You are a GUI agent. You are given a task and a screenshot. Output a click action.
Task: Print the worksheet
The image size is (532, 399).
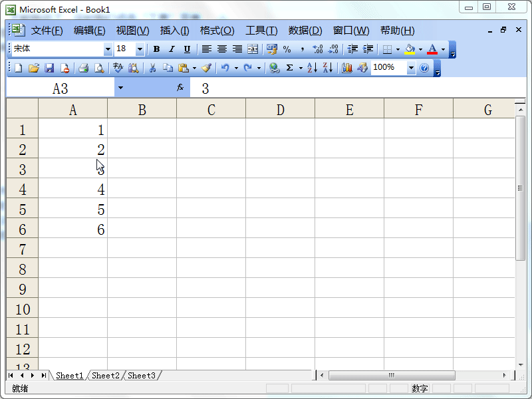[84, 68]
